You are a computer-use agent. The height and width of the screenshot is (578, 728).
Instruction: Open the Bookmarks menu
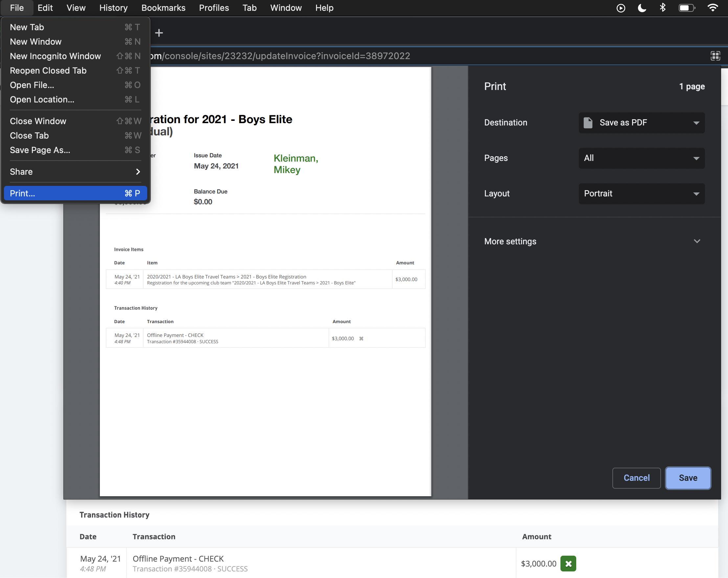click(x=163, y=8)
